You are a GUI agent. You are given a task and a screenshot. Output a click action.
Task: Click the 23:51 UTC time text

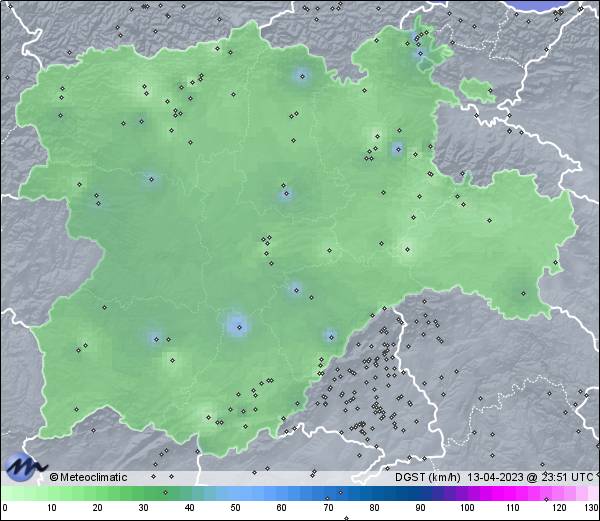click(565, 477)
